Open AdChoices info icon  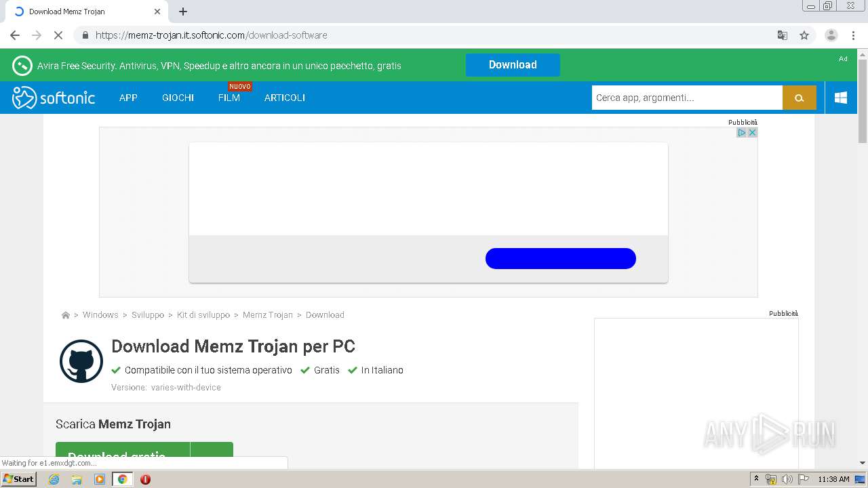coord(742,132)
